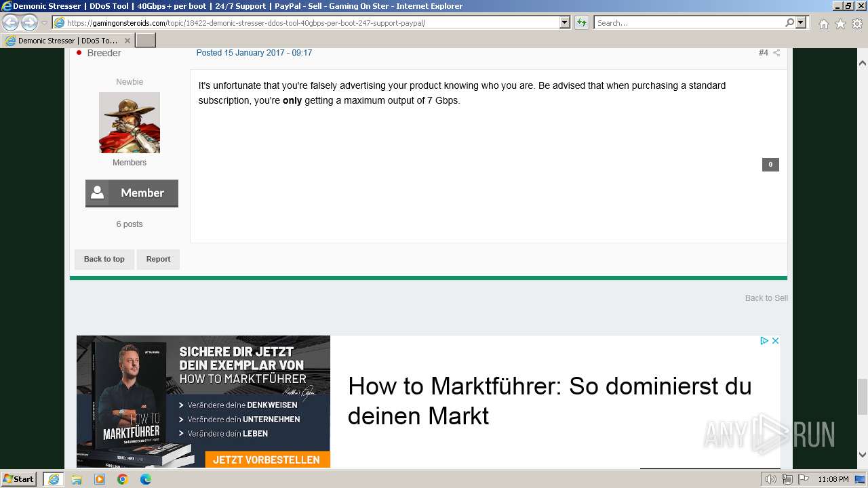Click the scrollbar up arrow

coord(863,62)
